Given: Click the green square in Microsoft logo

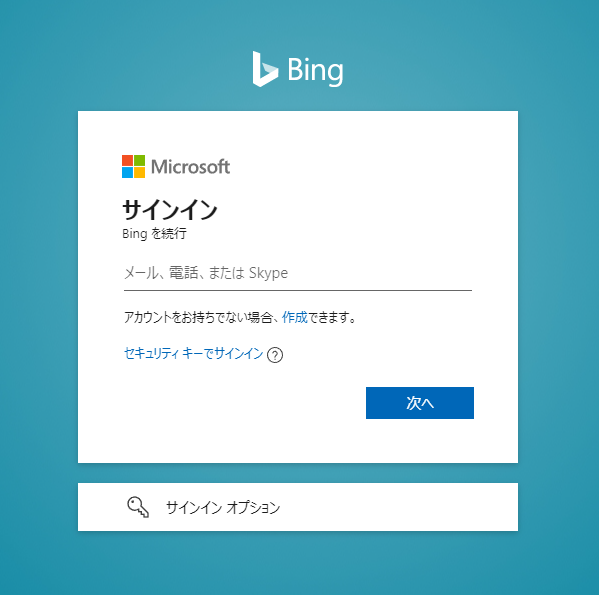Looking at the screenshot, I should tap(139, 160).
